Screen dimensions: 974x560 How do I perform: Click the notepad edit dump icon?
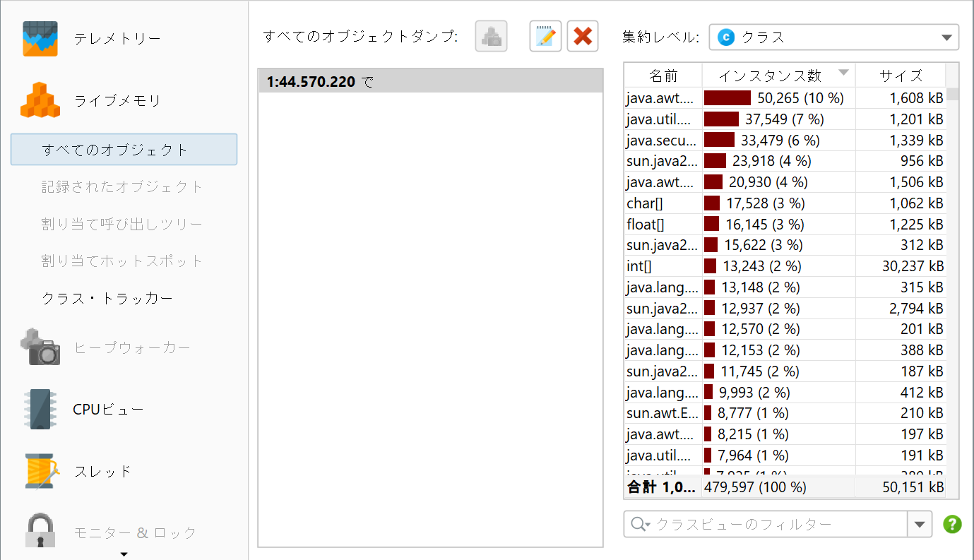point(545,37)
